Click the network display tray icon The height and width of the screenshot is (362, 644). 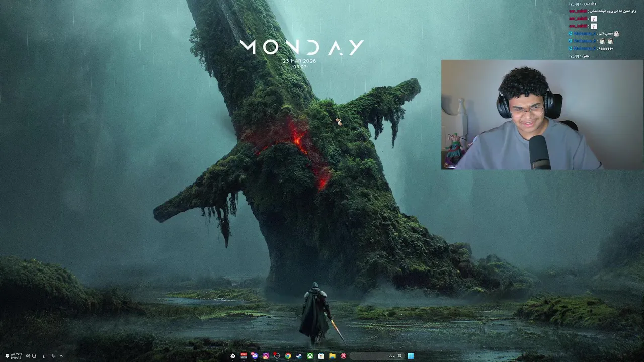pos(34,356)
